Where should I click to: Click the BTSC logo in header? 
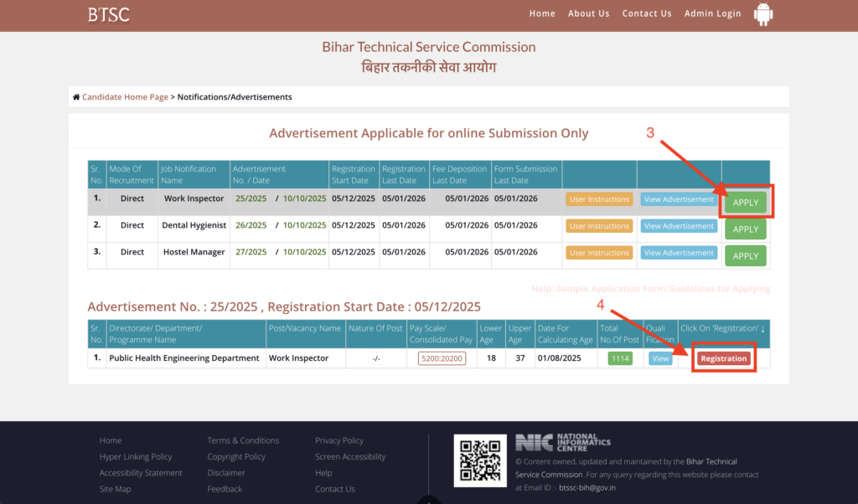109,14
